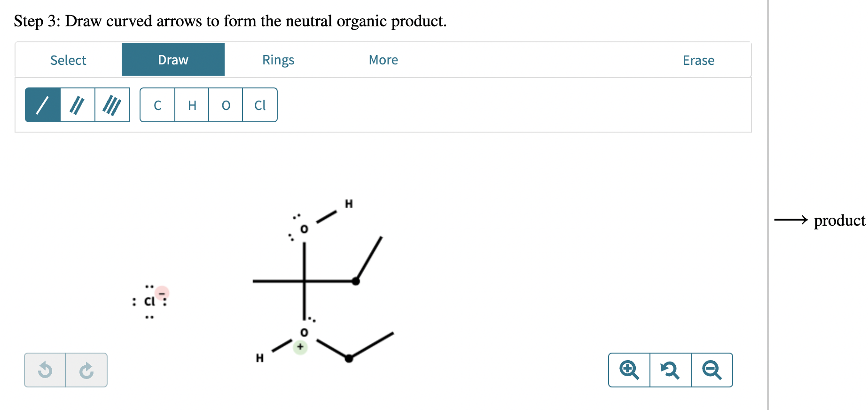Image resolution: width=868 pixels, height=410 pixels.
Task: Open the More options menu
Action: coord(383,60)
